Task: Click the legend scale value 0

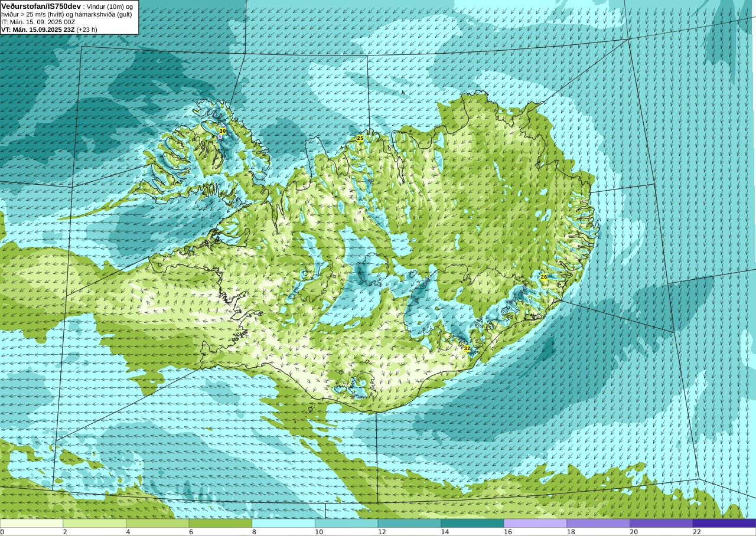Action: coord(2,532)
